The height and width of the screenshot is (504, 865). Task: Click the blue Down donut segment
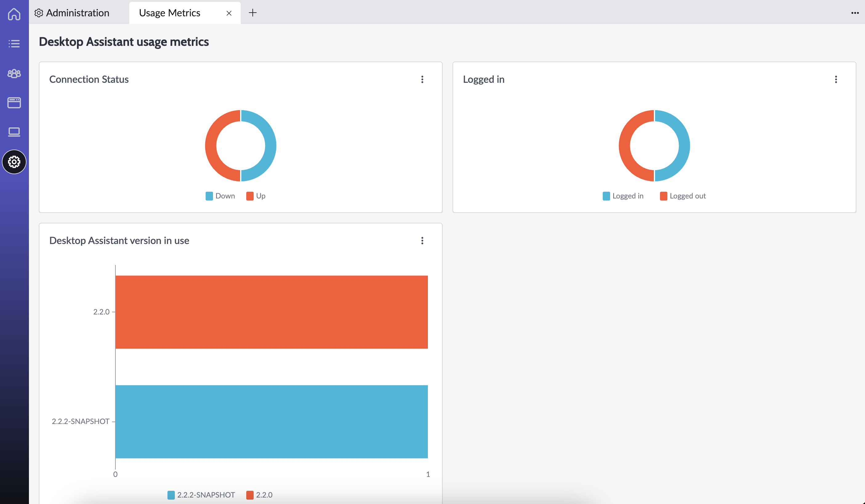(x=271, y=146)
